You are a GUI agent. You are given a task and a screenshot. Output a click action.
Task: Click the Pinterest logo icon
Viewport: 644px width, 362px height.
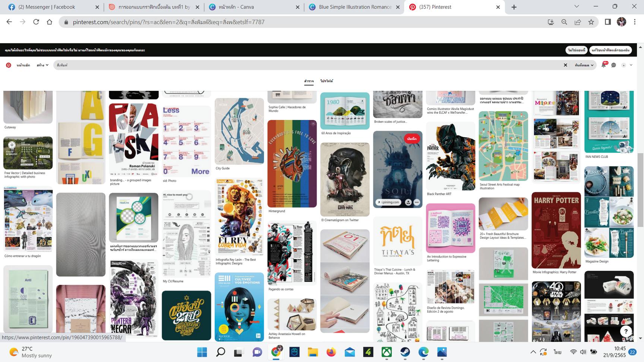pos(8,65)
